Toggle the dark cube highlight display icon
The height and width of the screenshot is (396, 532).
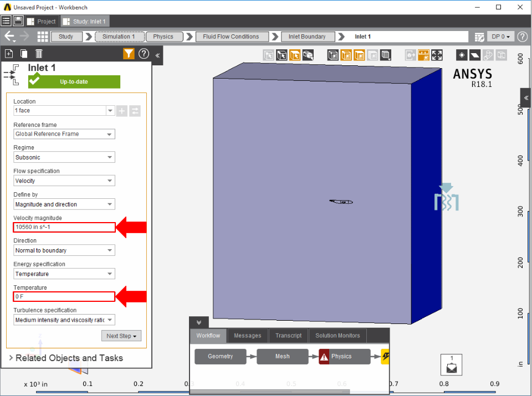coord(333,55)
